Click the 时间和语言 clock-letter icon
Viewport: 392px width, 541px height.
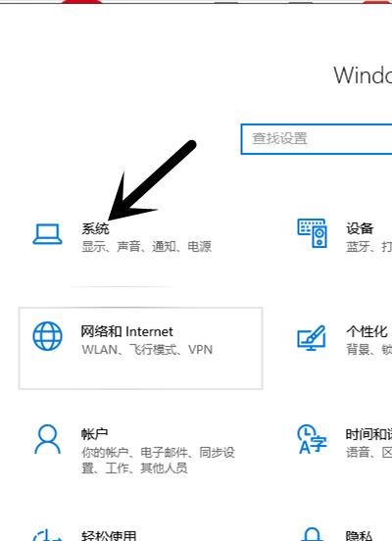[x=312, y=439]
